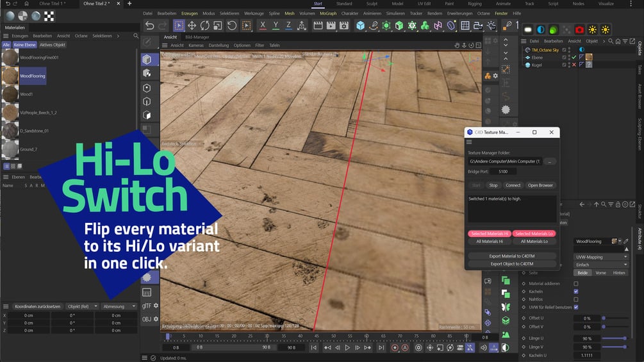Viewport: 644px width, 362px height.
Task: Switch to the Sculpt layout tab
Action: click(372, 4)
